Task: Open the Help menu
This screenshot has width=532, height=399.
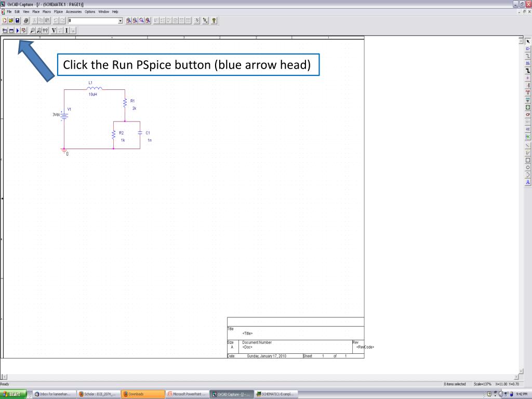Action: pyautogui.click(x=115, y=11)
